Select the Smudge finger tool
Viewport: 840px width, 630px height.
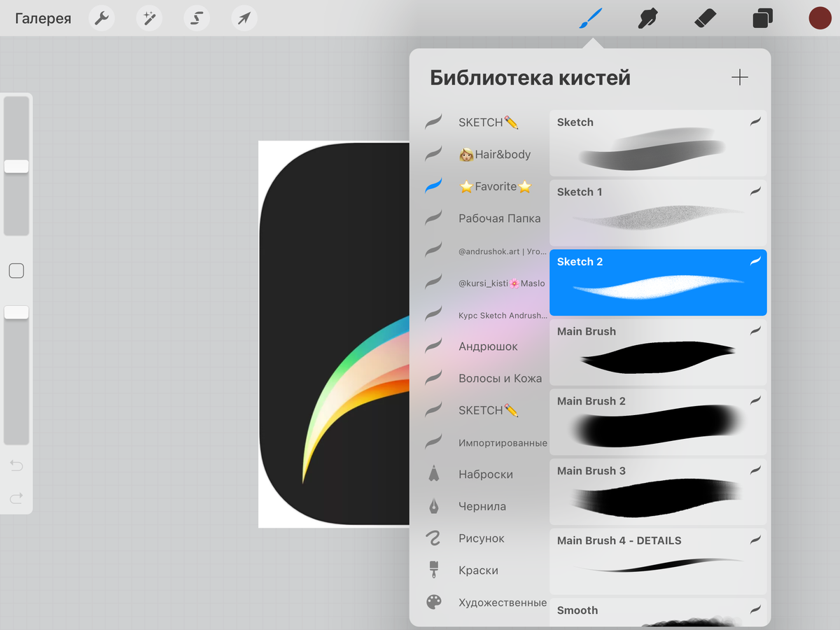tap(649, 18)
